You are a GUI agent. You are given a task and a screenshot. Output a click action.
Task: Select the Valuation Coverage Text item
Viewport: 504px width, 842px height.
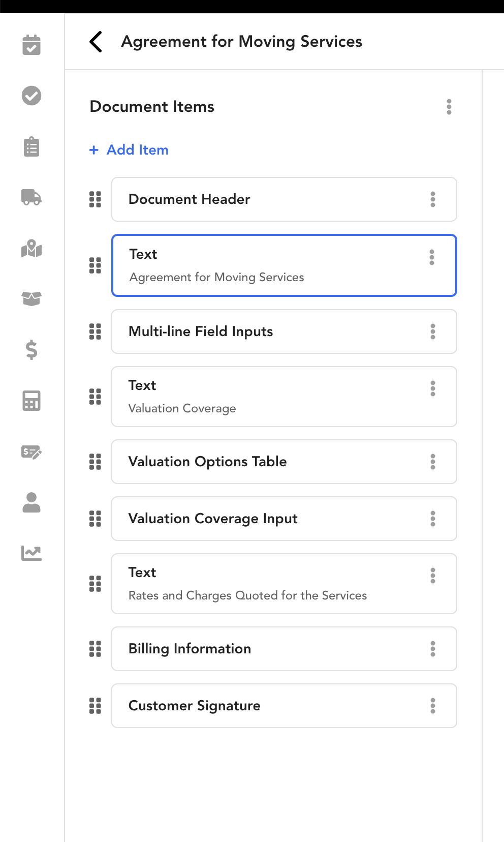click(x=284, y=397)
